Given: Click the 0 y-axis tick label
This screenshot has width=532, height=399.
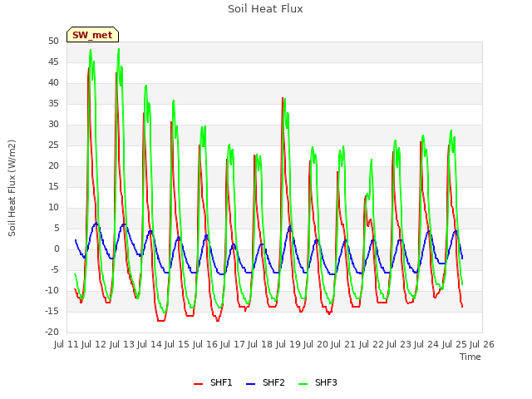Looking at the screenshot, I should point(57,249).
